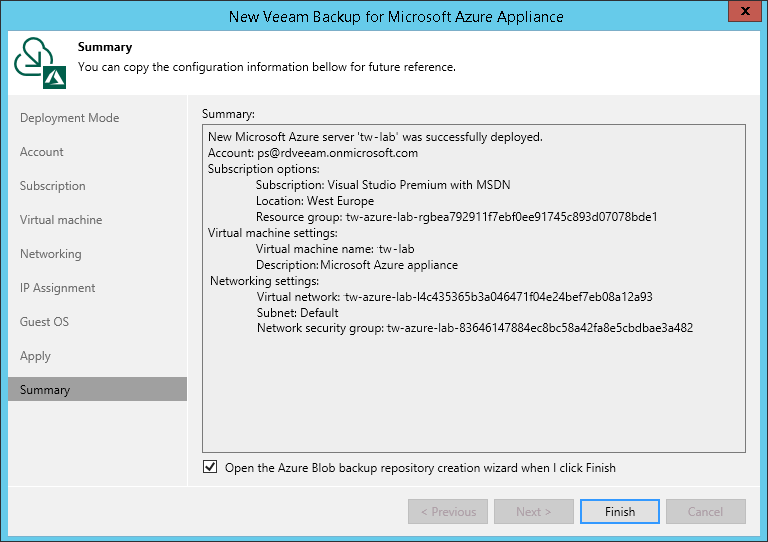
Task: Click the 'Virtual machine settings:' heading
Action: pos(273,233)
